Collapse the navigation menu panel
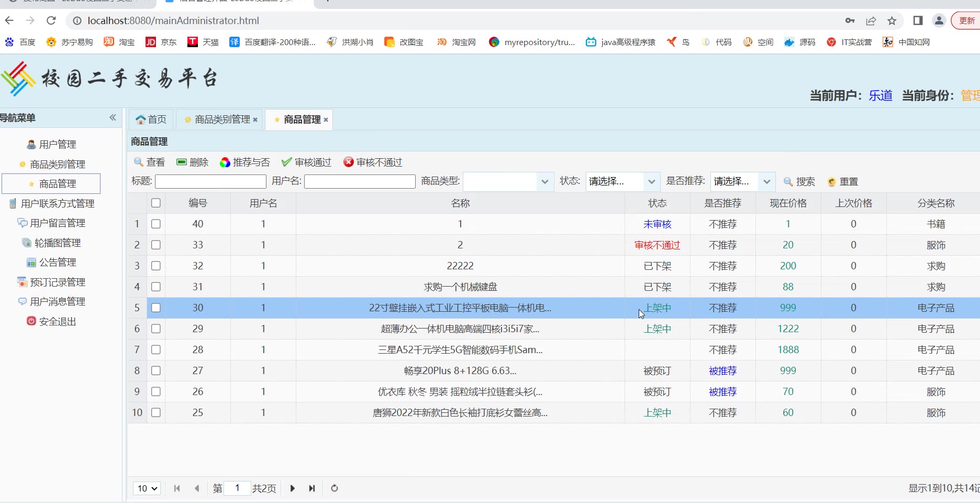The height and width of the screenshot is (503, 980). pos(113,118)
